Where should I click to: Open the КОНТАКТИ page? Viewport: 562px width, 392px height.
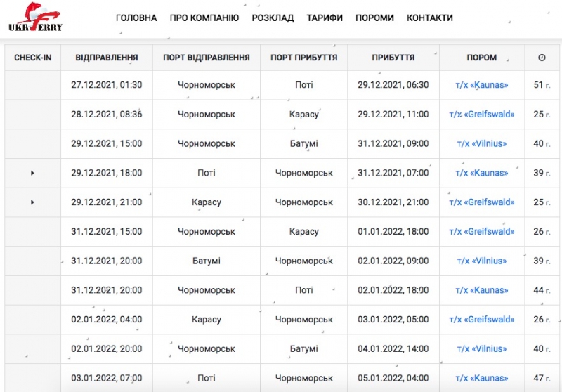(x=430, y=18)
